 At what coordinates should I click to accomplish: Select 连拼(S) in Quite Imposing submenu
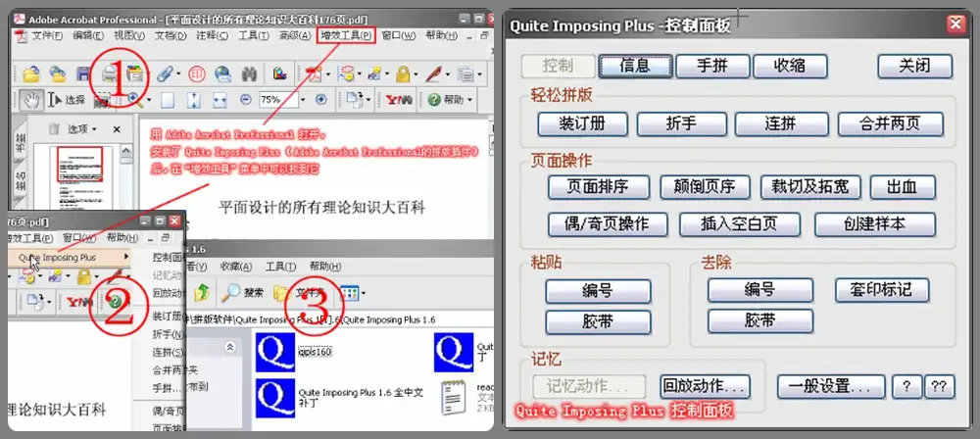pos(169,352)
